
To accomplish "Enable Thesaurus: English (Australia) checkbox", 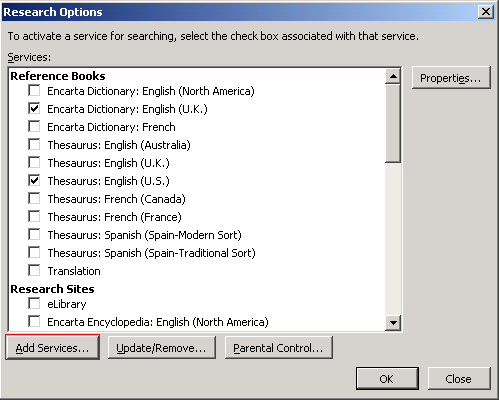I will click(x=34, y=145).
